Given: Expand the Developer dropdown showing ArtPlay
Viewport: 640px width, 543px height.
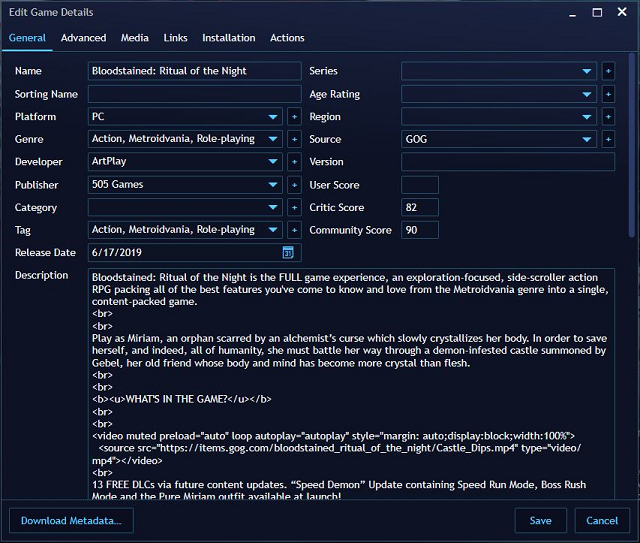Looking at the screenshot, I should point(273,162).
